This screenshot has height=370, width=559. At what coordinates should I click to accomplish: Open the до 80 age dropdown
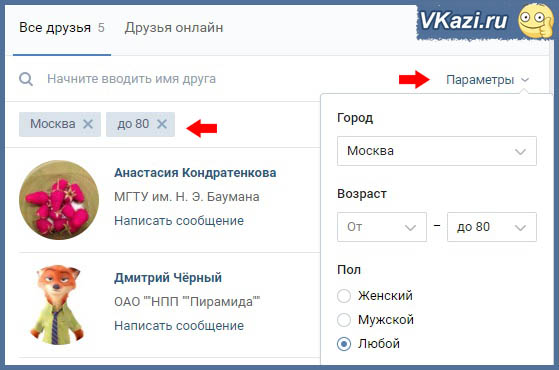492,227
